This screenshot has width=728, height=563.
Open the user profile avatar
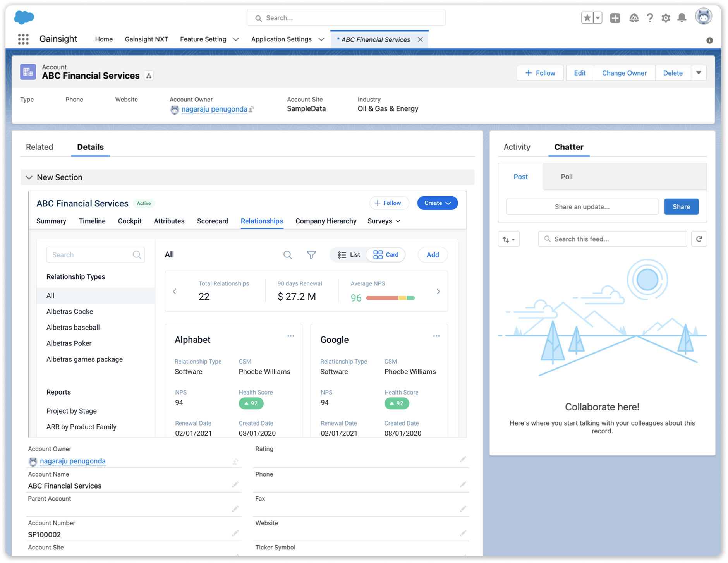pyautogui.click(x=703, y=17)
